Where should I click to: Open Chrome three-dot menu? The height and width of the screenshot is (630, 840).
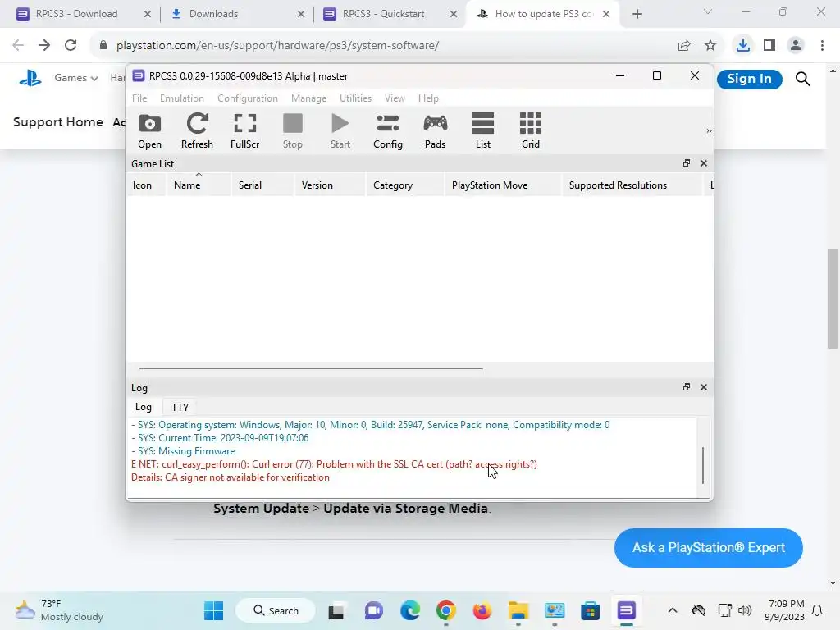(x=822, y=46)
